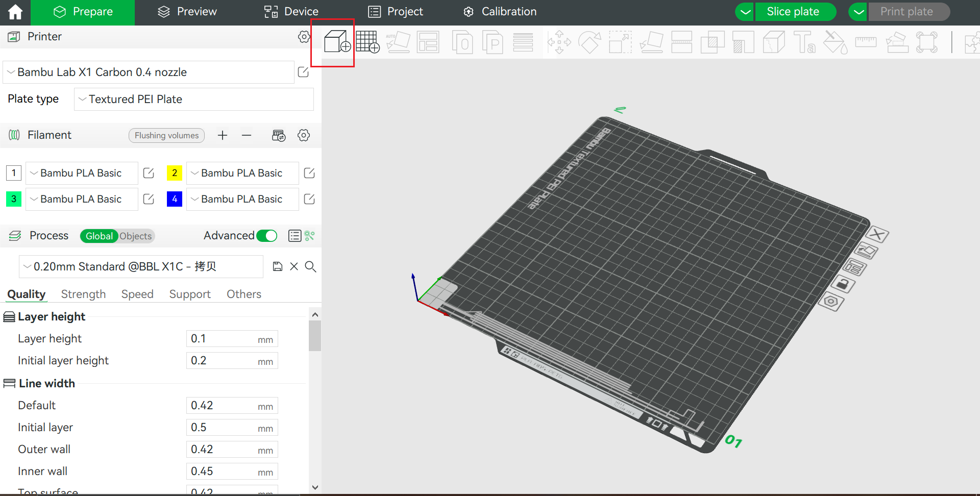Open the Plate type dropdown

click(x=194, y=99)
